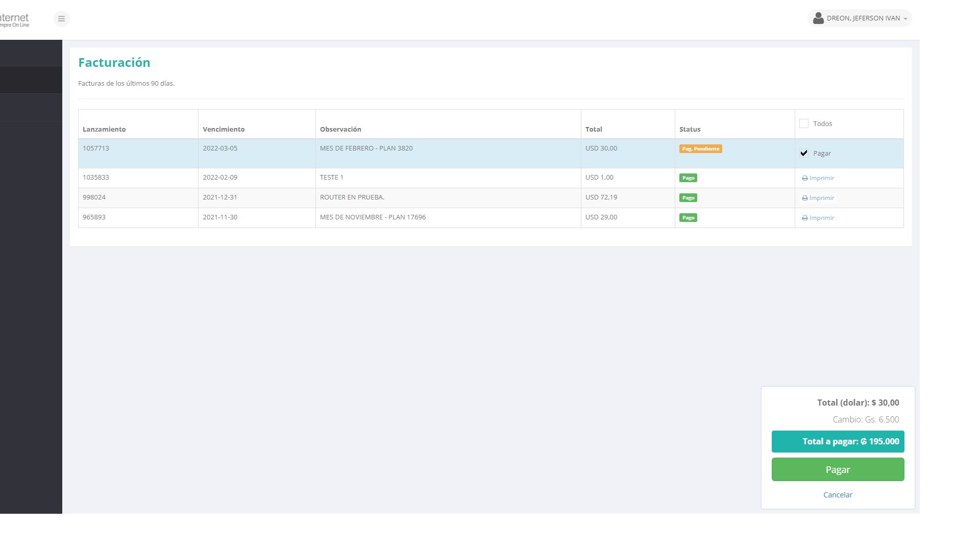
Task: Click the Total (dolar): $ 30,00 text
Action: (x=858, y=403)
